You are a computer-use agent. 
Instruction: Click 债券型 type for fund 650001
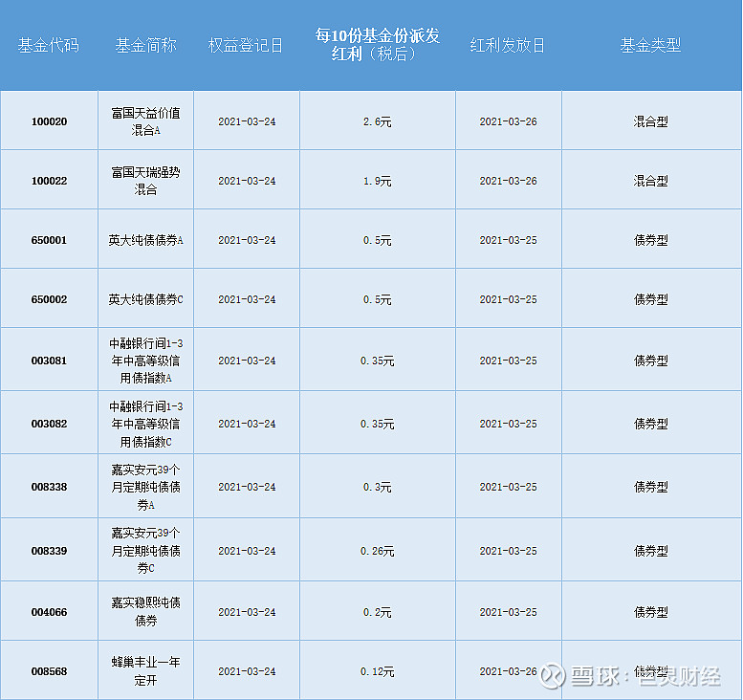click(650, 240)
